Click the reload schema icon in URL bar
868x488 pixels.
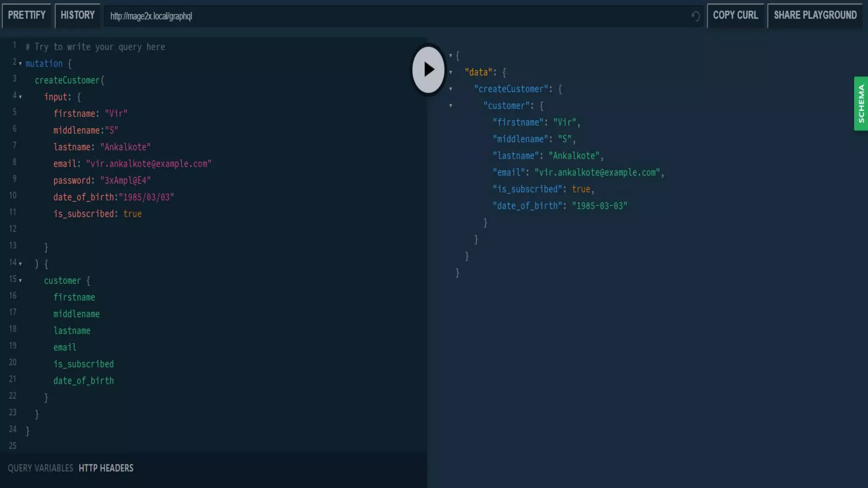(x=695, y=16)
